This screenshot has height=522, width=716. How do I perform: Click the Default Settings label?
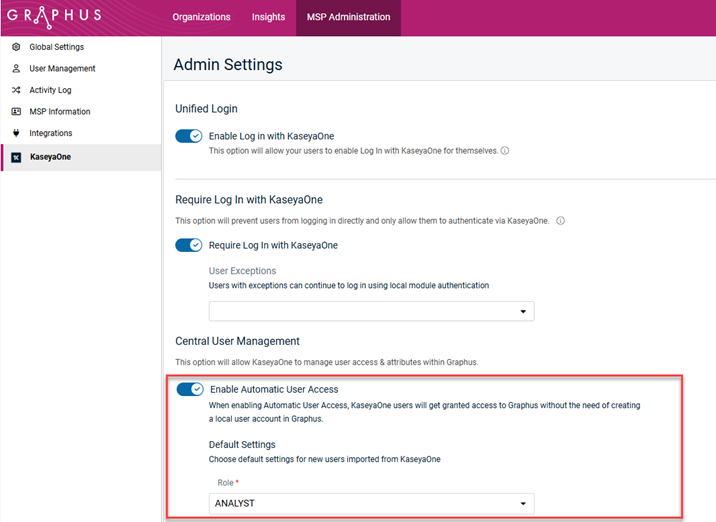(242, 444)
